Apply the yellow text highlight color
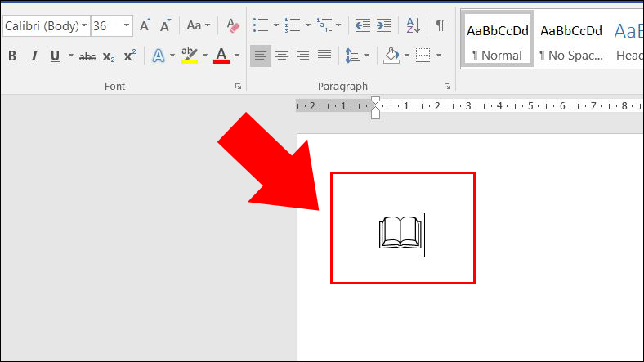This screenshot has height=362, width=644. (189, 56)
